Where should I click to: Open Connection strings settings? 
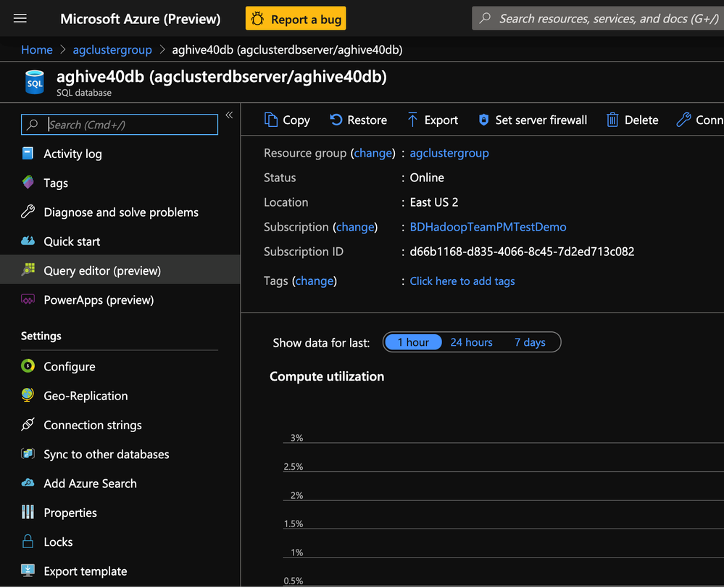pos(92,425)
